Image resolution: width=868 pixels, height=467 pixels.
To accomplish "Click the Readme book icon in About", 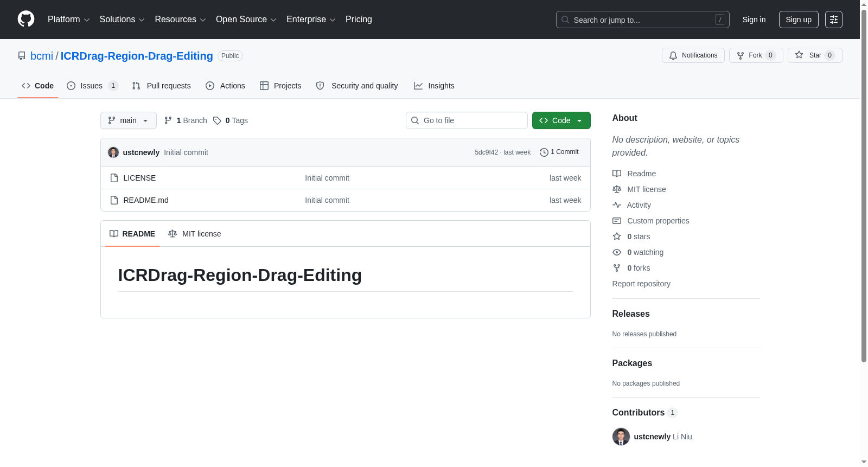I will tap(617, 174).
